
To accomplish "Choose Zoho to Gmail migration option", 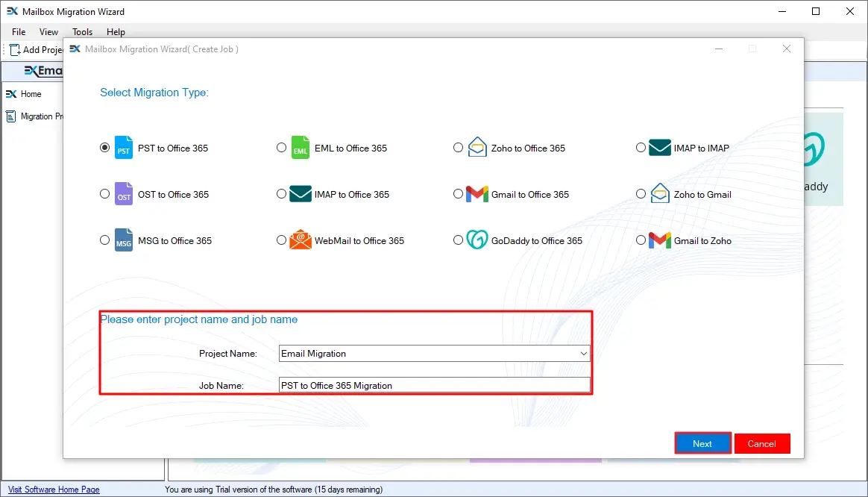I will click(x=641, y=193).
